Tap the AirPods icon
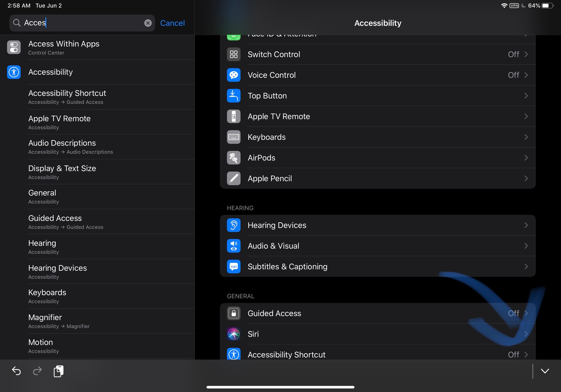Image resolution: width=561 pixels, height=392 pixels. tap(234, 158)
